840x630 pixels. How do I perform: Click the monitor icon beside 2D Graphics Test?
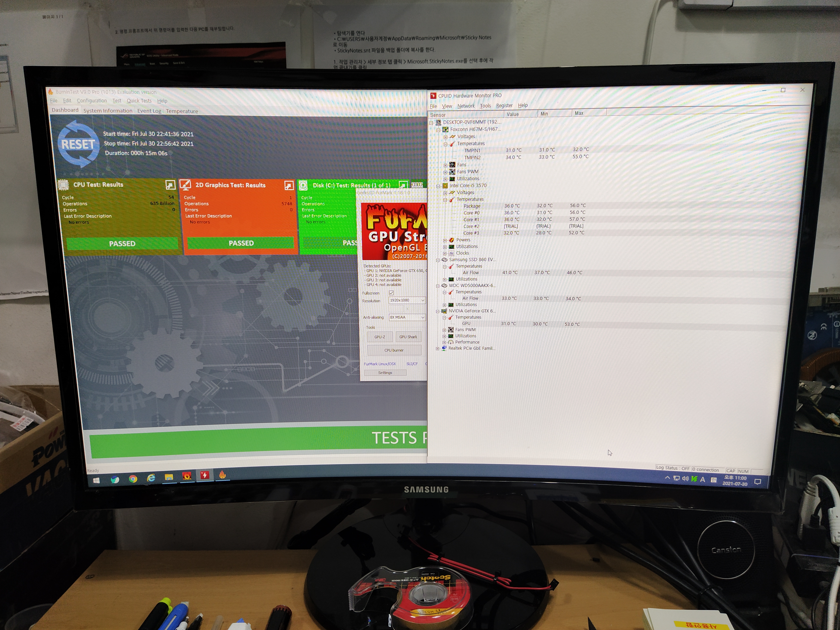coord(185,185)
